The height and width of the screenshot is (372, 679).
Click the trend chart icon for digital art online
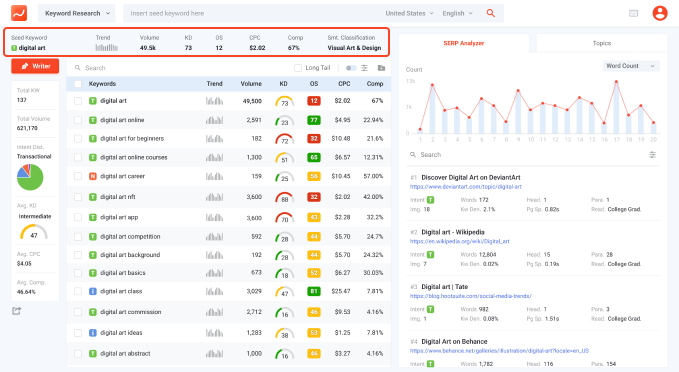click(x=214, y=120)
